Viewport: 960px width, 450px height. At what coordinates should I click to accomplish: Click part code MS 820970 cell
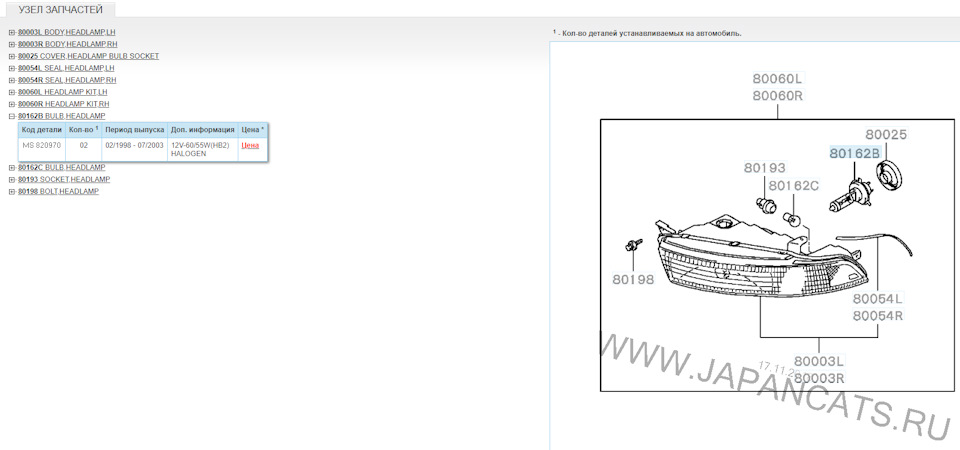click(x=42, y=149)
